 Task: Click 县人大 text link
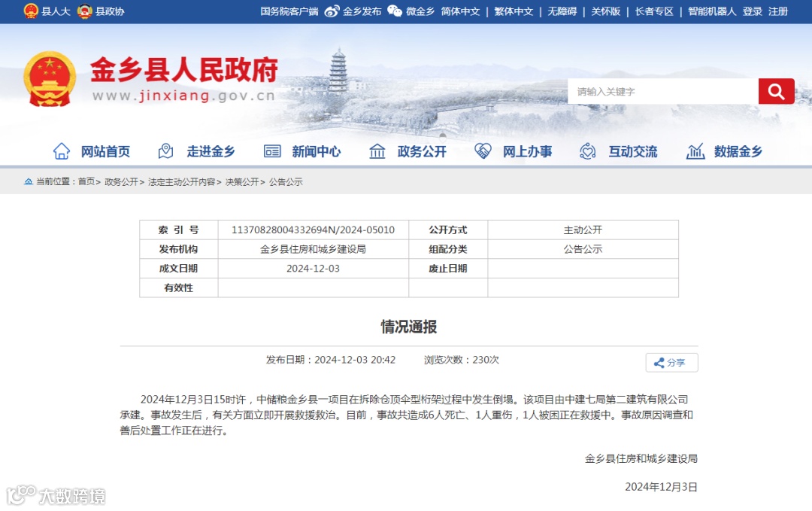pos(56,11)
